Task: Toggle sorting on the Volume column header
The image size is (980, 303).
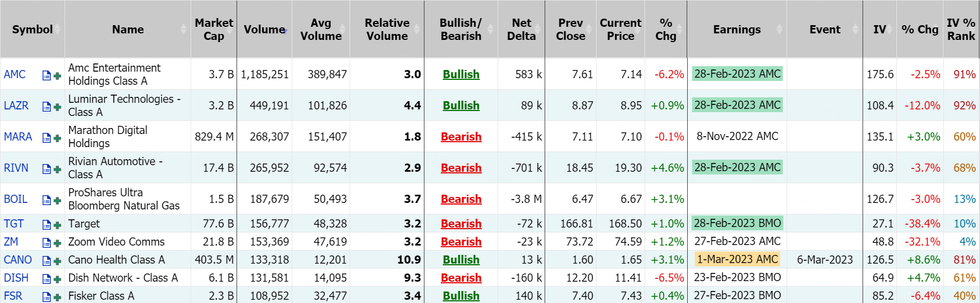Action: pos(264,30)
